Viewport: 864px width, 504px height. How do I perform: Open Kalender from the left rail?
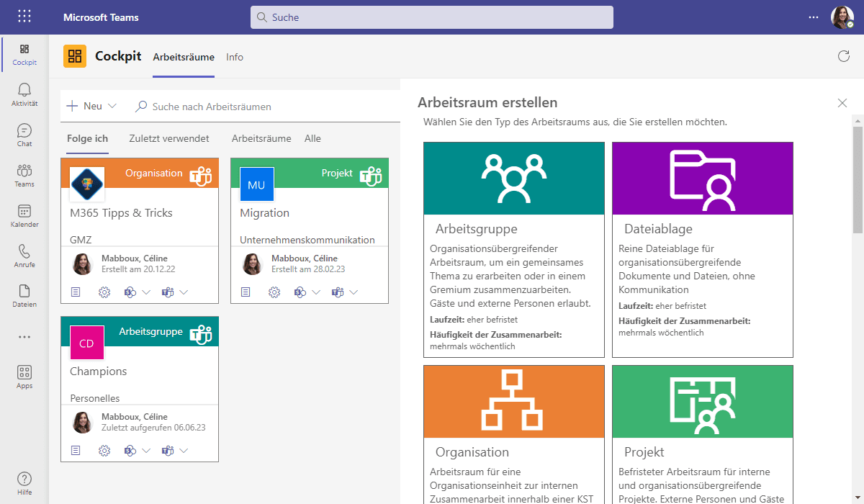click(24, 215)
